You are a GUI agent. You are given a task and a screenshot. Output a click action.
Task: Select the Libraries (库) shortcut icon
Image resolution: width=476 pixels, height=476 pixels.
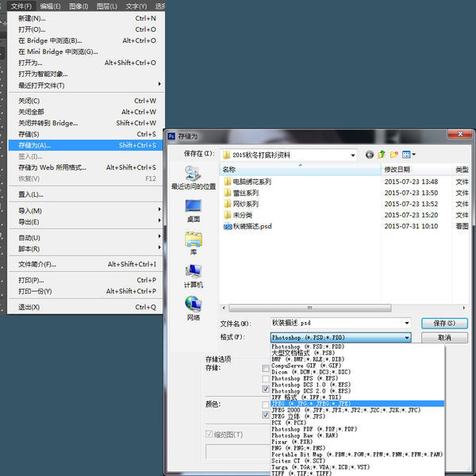tap(194, 244)
